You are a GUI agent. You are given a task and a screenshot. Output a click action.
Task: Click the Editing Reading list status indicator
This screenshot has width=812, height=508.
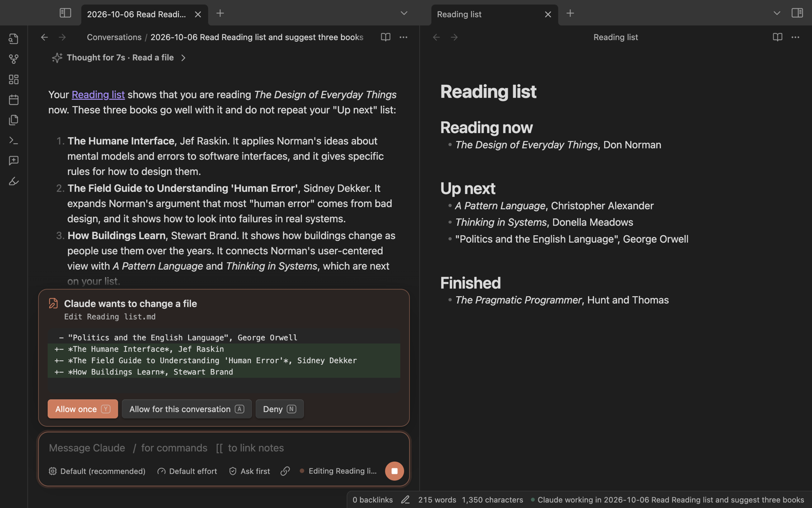tap(338, 471)
